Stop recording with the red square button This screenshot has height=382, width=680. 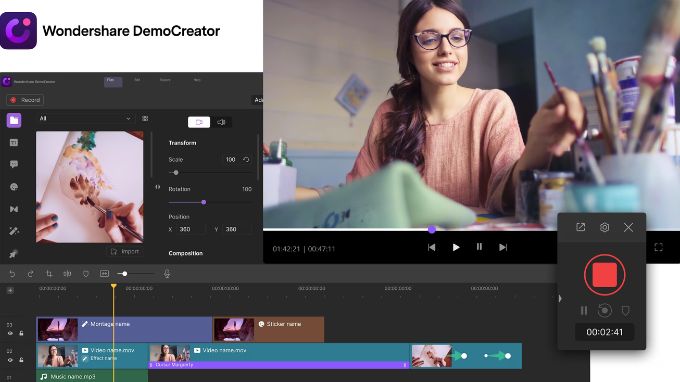pyautogui.click(x=605, y=275)
